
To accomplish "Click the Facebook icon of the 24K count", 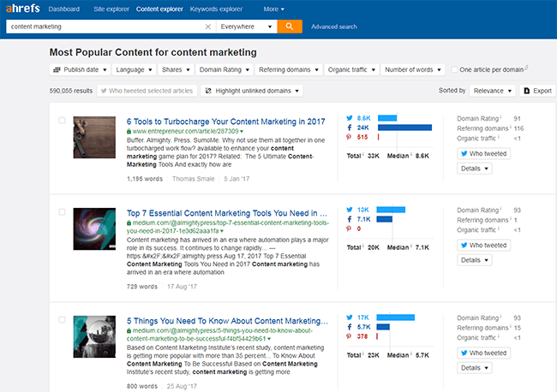I will click(350, 128).
